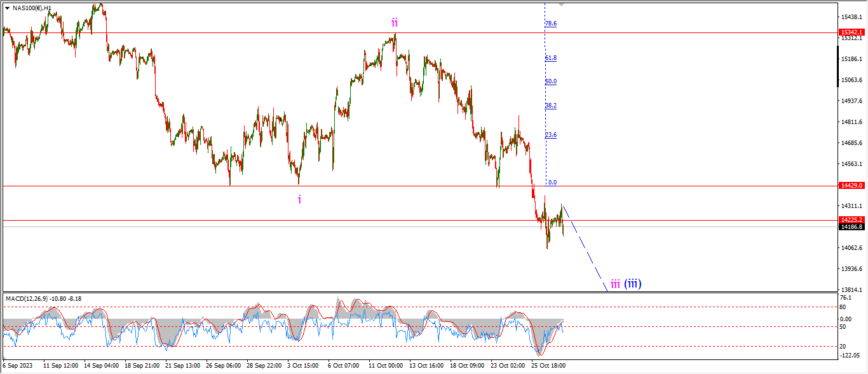Select the magenta 'iii' wave label
The image size is (868, 374).
coord(614,284)
